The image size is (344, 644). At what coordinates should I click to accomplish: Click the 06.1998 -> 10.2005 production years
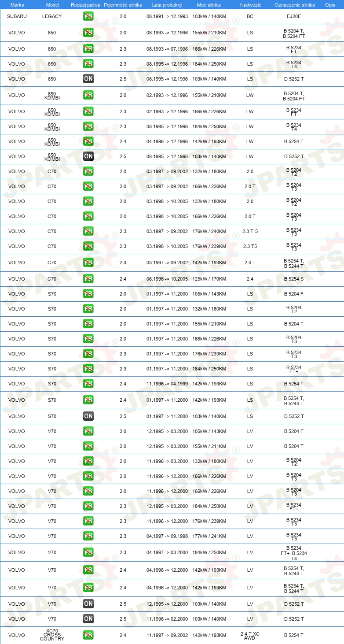(x=167, y=279)
